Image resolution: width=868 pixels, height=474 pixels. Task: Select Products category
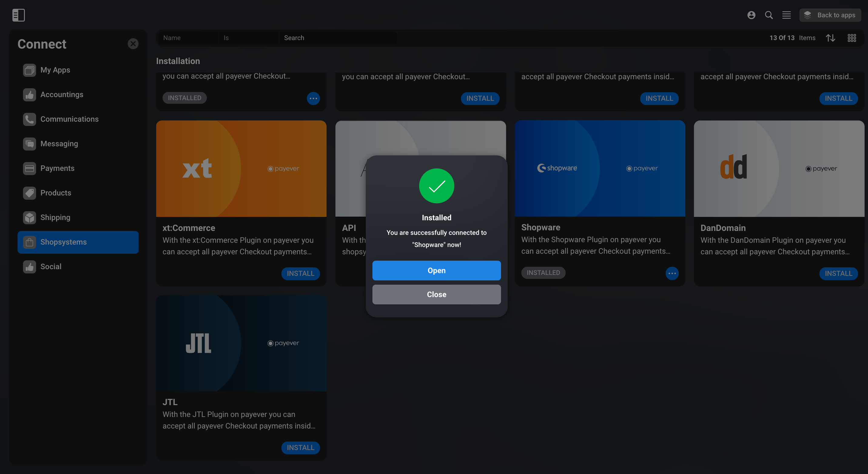[78, 193]
